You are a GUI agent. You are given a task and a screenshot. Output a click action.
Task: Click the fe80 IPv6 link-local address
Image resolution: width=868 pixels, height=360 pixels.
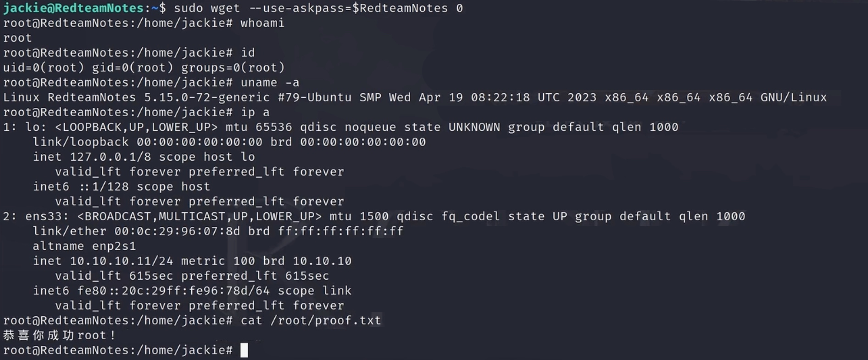(x=173, y=291)
